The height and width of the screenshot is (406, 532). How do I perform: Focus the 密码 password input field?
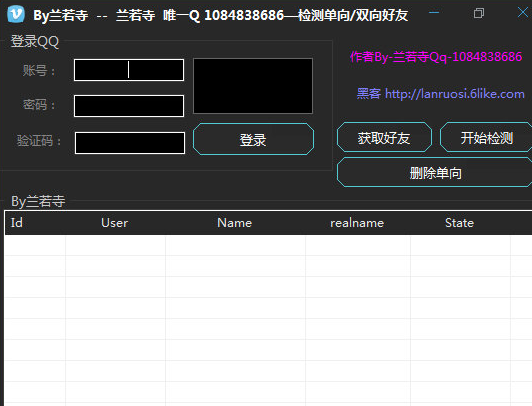click(x=129, y=106)
